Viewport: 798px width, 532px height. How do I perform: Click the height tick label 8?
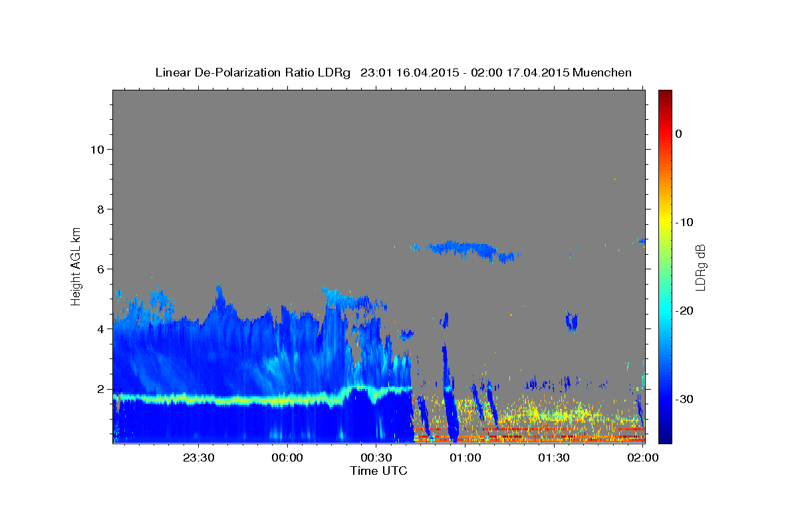[x=100, y=209]
